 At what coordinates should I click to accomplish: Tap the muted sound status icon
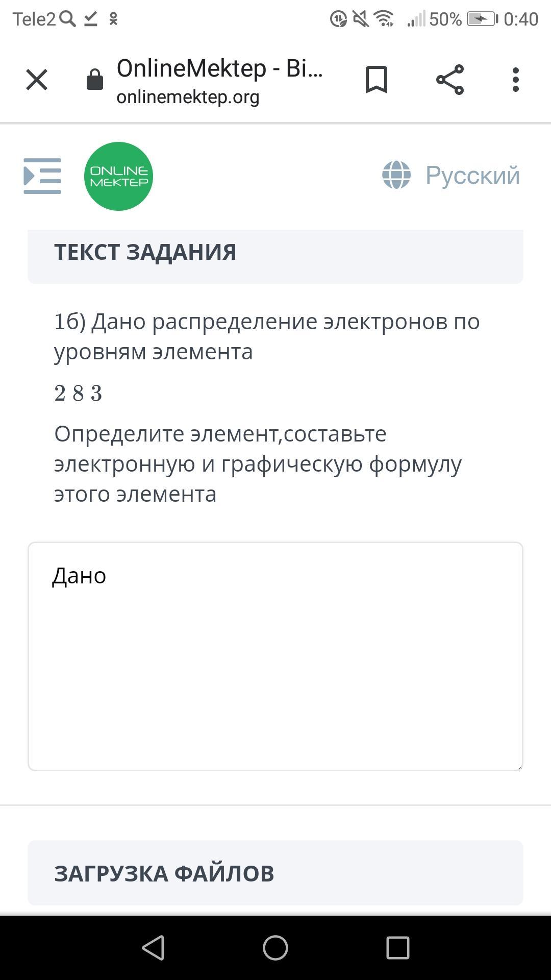(361, 19)
